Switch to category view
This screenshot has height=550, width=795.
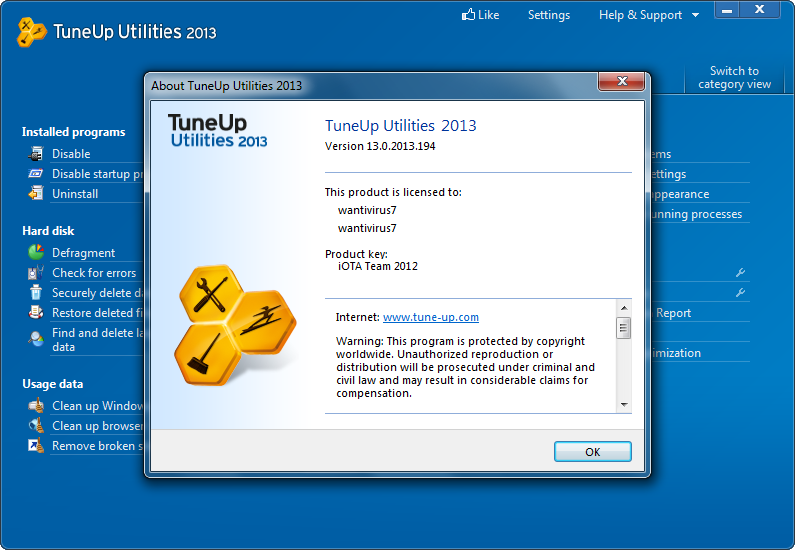pyautogui.click(x=734, y=78)
